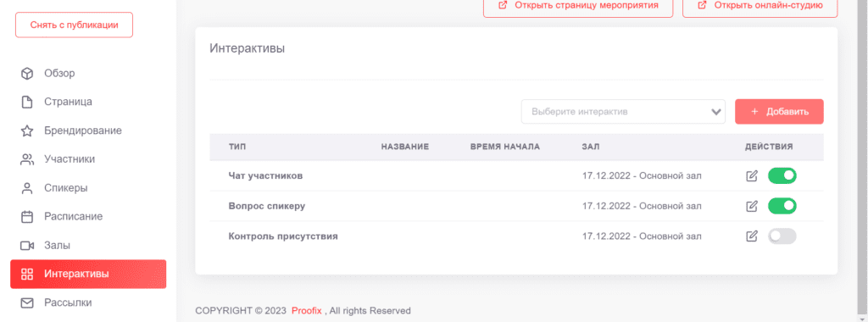Click the Обзор cube icon in sidebar
The height and width of the screenshot is (322, 868).
26,74
